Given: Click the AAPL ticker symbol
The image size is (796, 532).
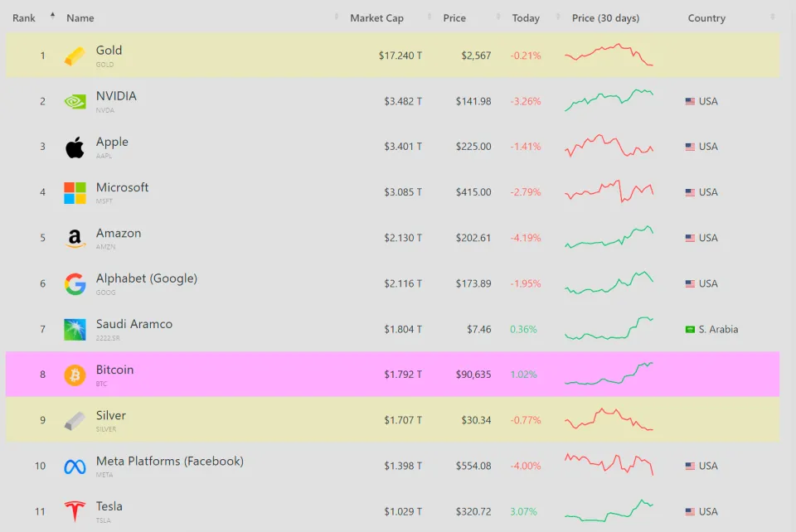Looking at the screenshot, I should click(104, 156).
